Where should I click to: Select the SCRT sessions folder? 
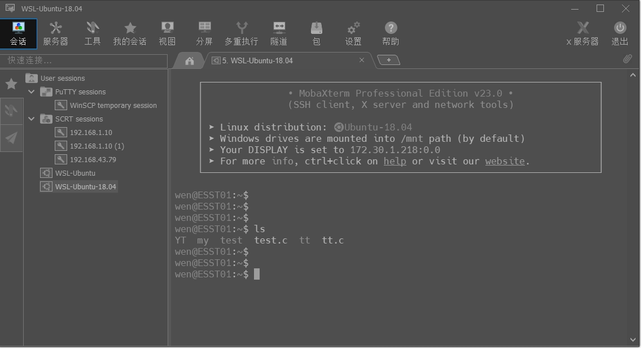[72, 119]
